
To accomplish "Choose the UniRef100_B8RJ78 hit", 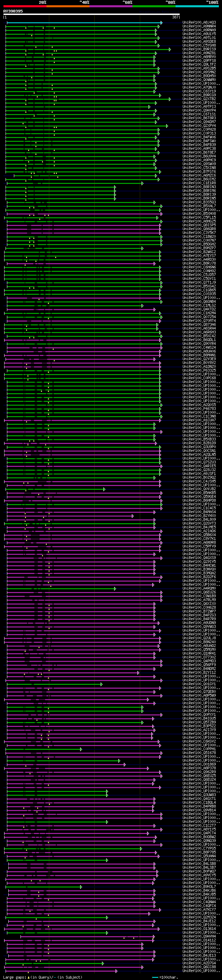I will click(x=199, y=263).
